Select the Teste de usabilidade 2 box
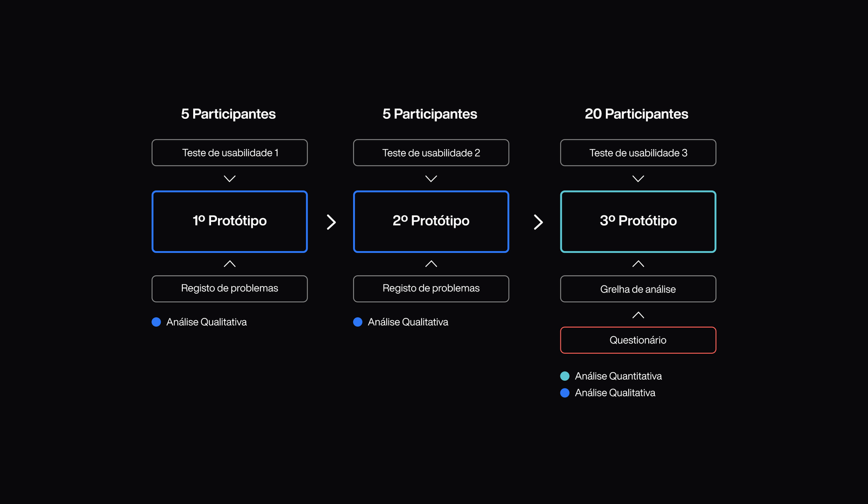 tap(431, 153)
